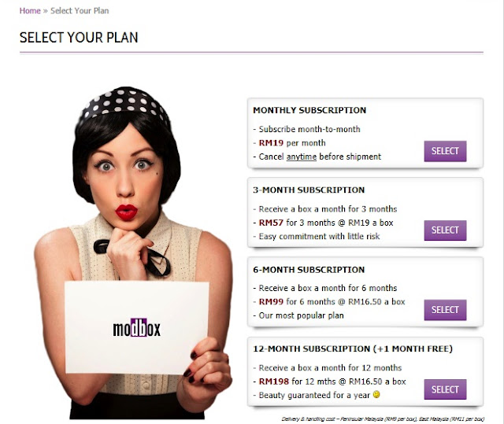The height and width of the screenshot is (424, 504).
Task: Click the smiley emoji in 12-month plan
Action: point(376,394)
